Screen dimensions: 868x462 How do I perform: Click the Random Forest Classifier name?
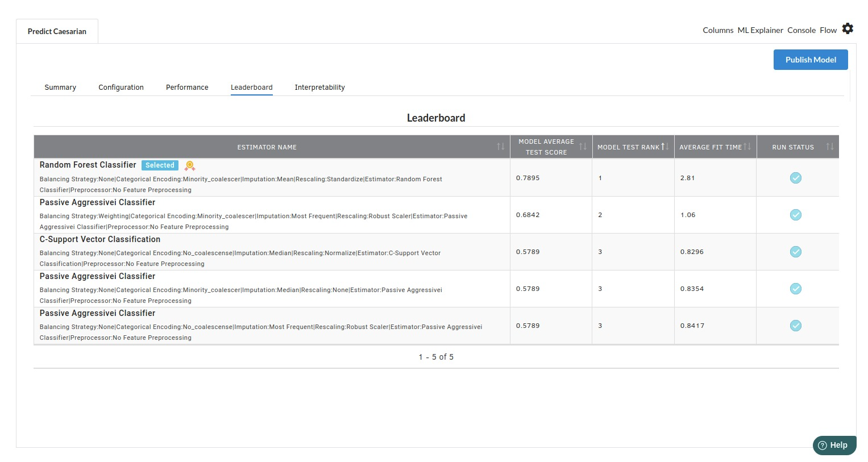click(x=88, y=165)
